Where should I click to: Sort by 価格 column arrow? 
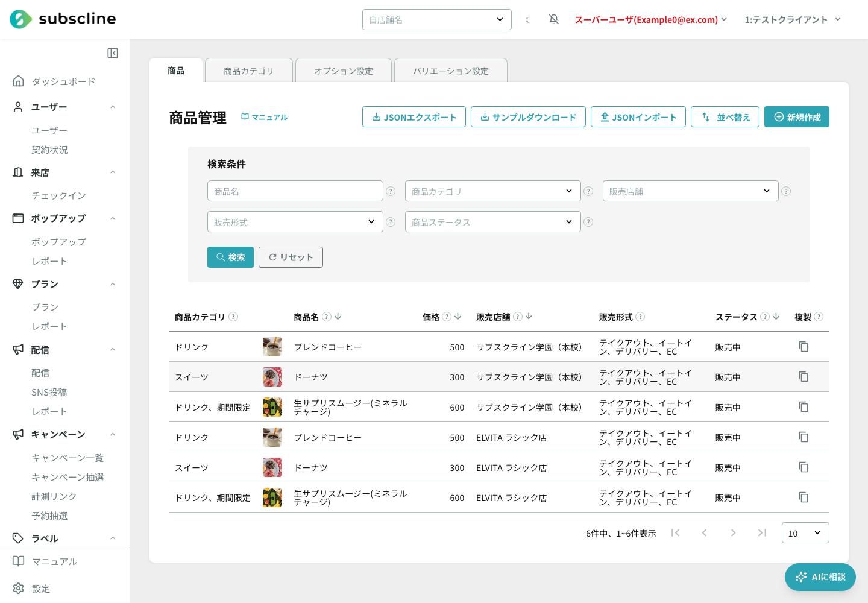458,317
